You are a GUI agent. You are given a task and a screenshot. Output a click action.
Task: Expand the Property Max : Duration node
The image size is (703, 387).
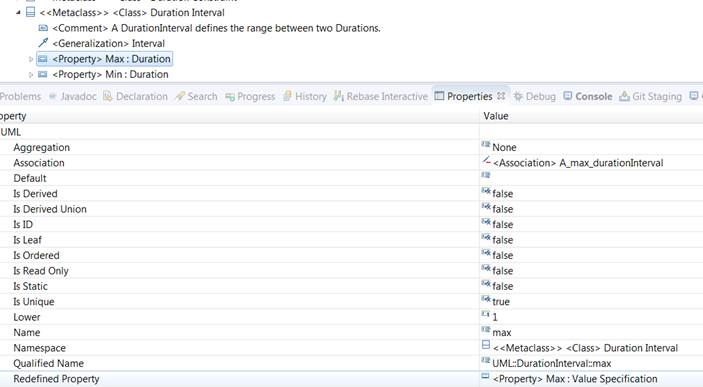(x=30, y=59)
